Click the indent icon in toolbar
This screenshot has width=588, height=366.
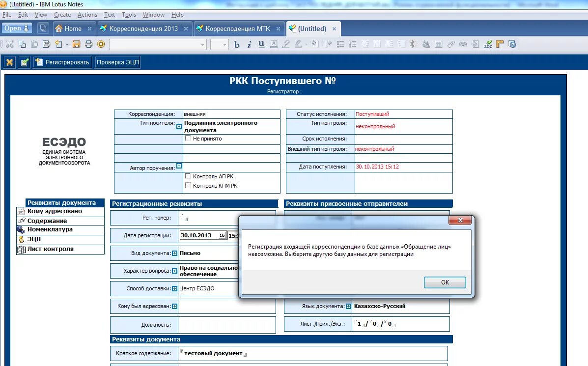click(316, 44)
